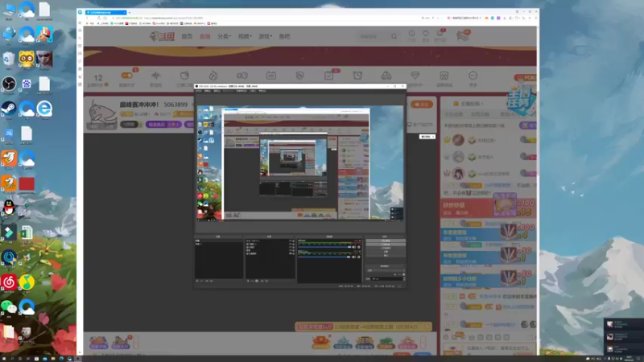
Task: Adjust desktop audio volume slider in OBS
Action: (x=324, y=247)
